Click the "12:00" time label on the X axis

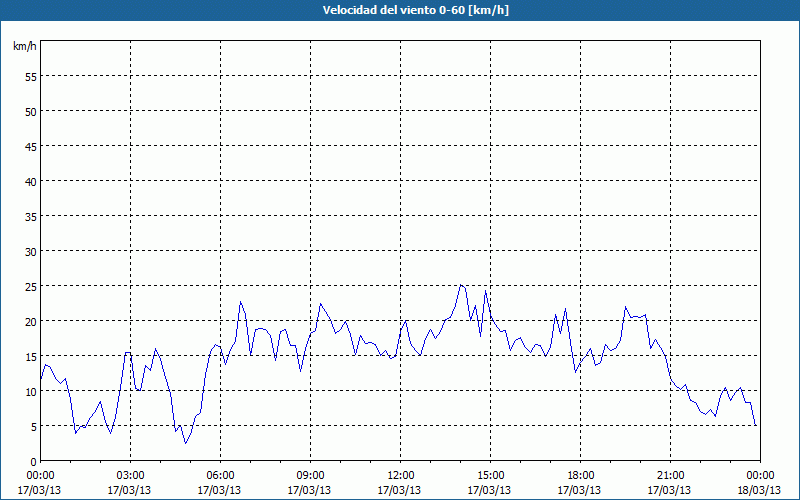tap(401, 476)
